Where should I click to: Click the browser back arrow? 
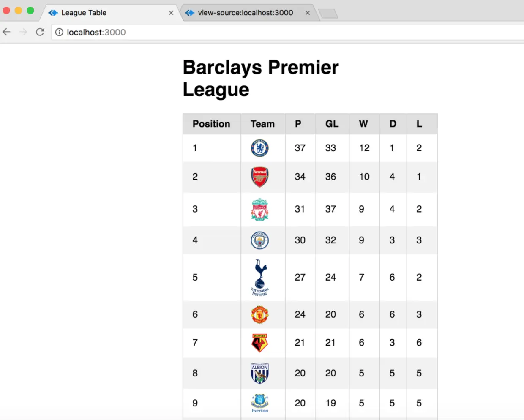click(7, 32)
